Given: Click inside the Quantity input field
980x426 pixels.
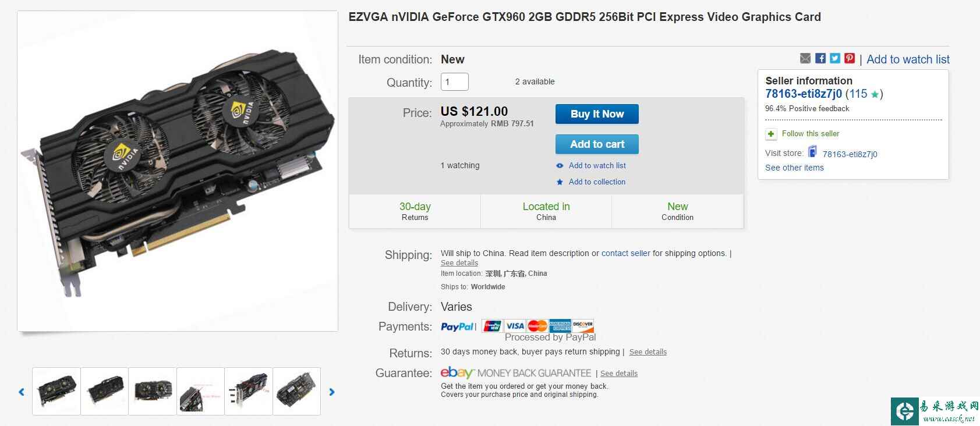Looking at the screenshot, I should point(454,81).
